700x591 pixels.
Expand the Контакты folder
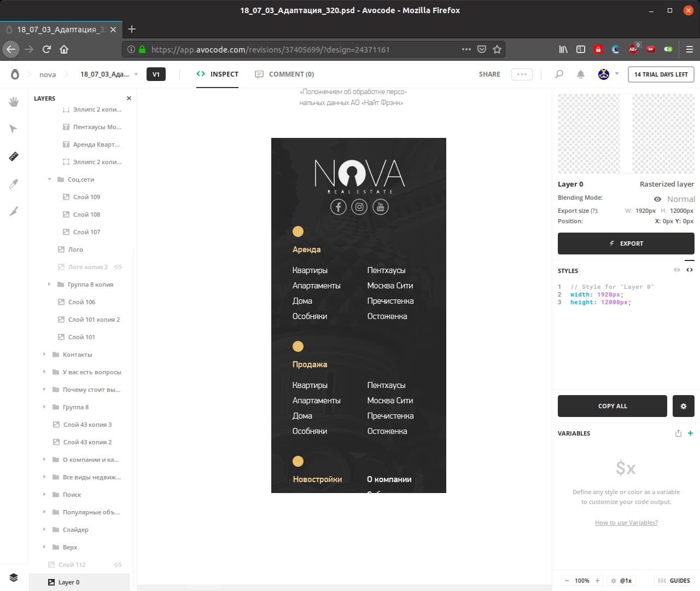[x=44, y=355]
